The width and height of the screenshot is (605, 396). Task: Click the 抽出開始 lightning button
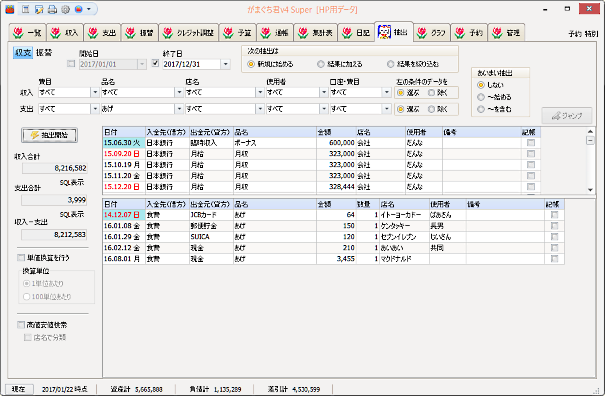click(49, 135)
